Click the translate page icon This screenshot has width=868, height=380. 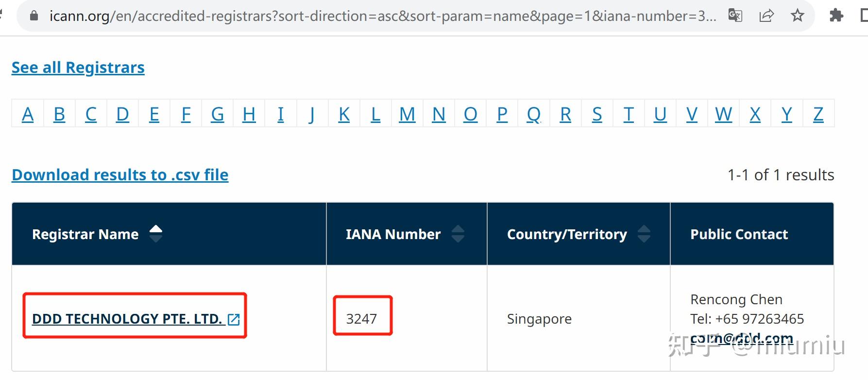pyautogui.click(x=735, y=16)
